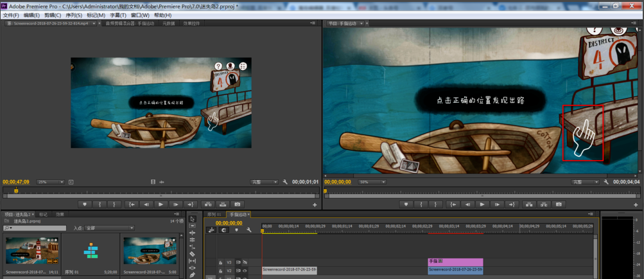Open the 效果控件 tab

tap(192, 23)
